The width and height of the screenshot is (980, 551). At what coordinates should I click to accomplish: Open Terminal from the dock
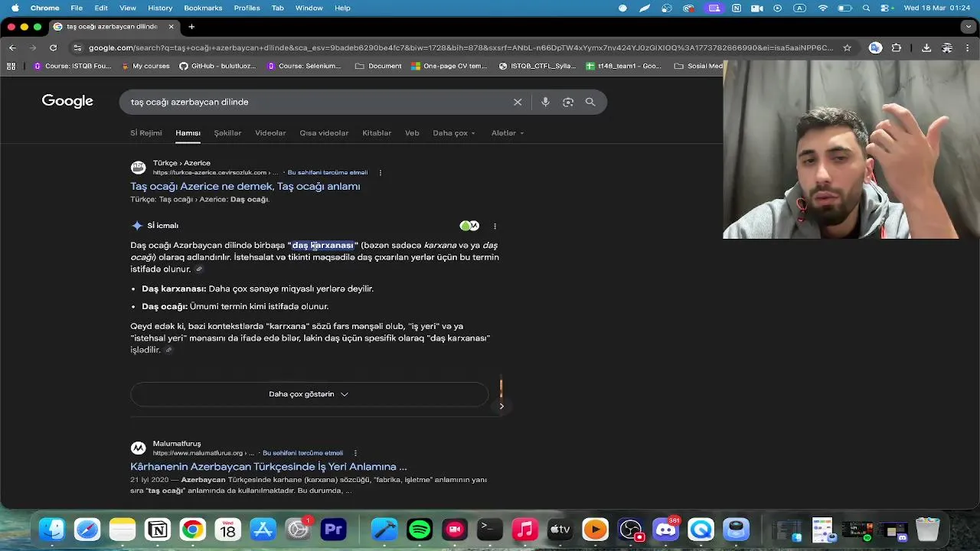[490, 530]
